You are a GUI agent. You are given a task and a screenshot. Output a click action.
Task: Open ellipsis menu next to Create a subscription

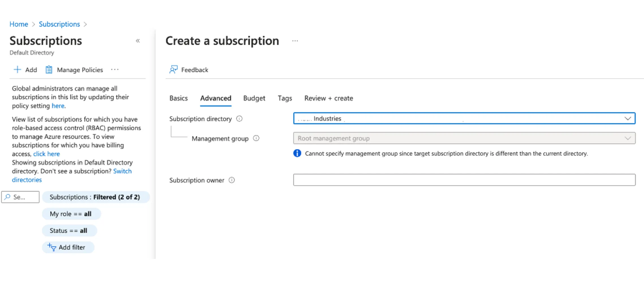[x=295, y=41]
